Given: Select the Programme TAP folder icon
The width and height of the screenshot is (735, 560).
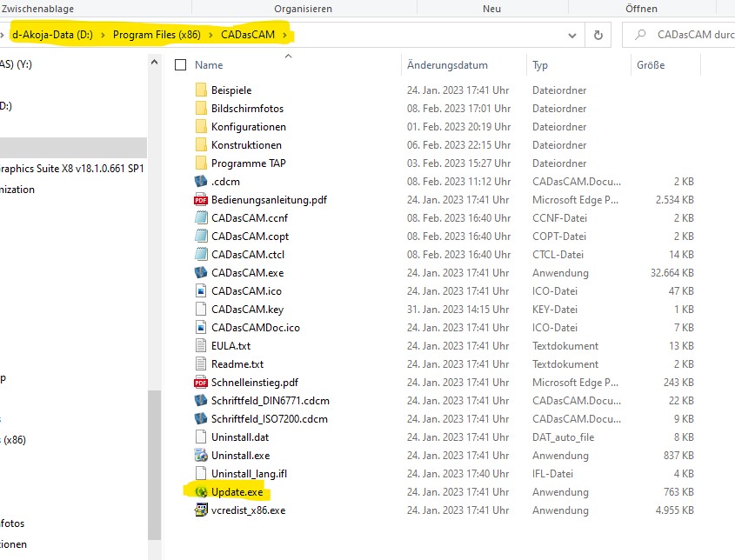Looking at the screenshot, I should click(201, 163).
